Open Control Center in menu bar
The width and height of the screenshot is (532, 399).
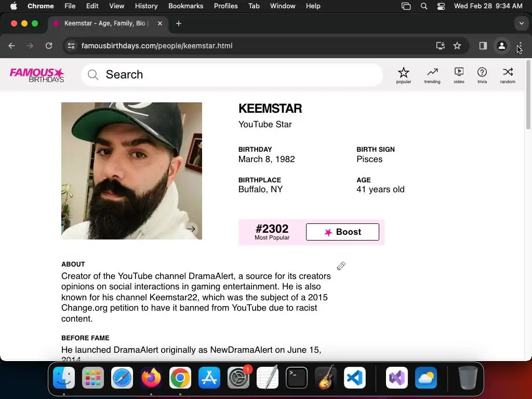coord(441,6)
